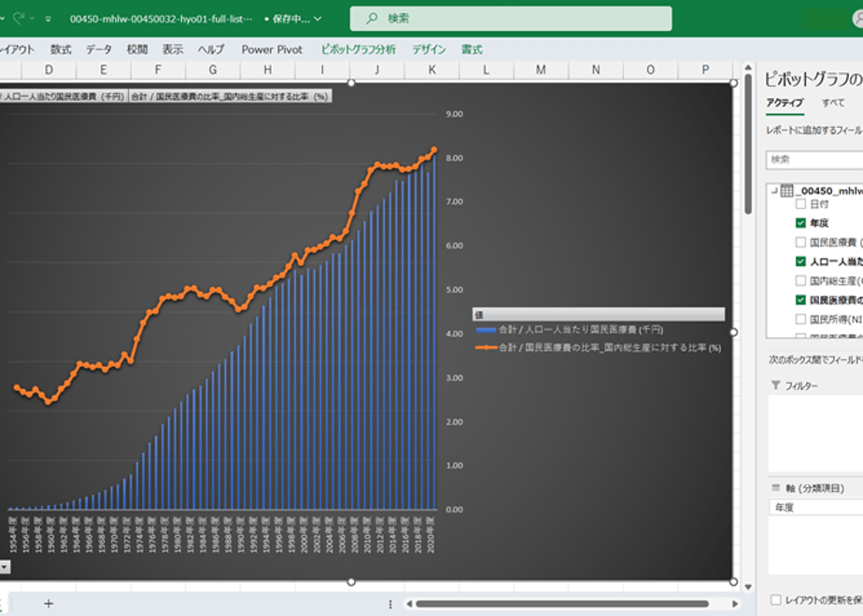Click the _00450_mhlw table icon
This screenshot has width=863, height=616.
click(787, 190)
